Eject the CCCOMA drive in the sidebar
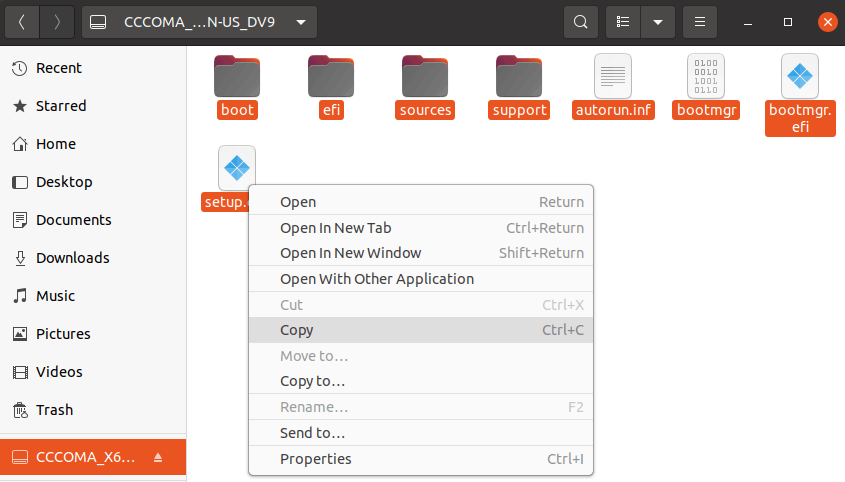Screen dimensions: 845x482 tap(158, 457)
